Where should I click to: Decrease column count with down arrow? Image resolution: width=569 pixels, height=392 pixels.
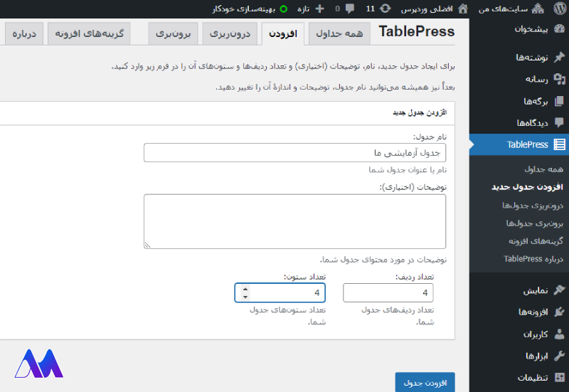245,297
